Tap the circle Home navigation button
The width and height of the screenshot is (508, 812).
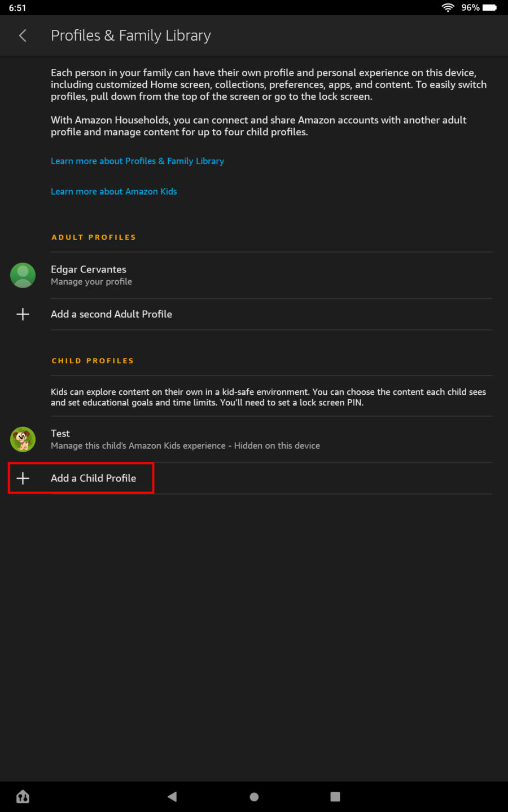pyautogui.click(x=253, y=796)
